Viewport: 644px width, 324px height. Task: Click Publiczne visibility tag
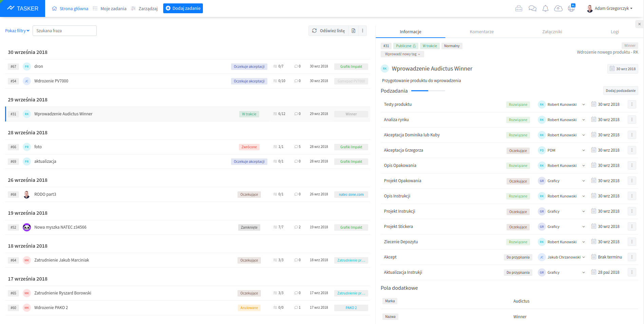click(406, 46)
